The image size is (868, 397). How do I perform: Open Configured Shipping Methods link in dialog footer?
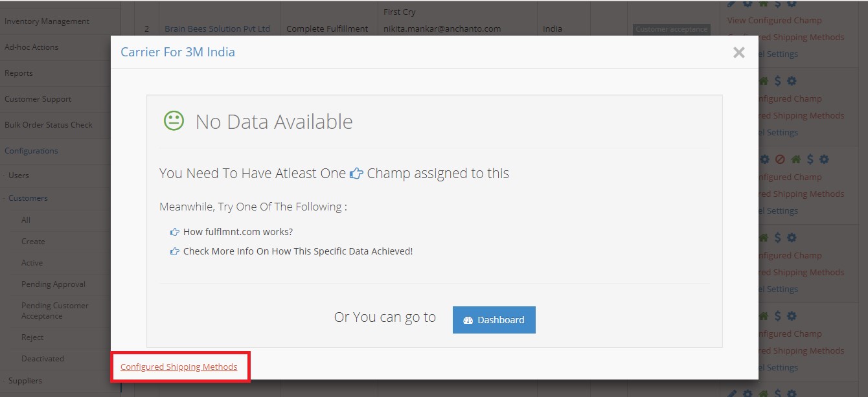[x=179, y=367]
